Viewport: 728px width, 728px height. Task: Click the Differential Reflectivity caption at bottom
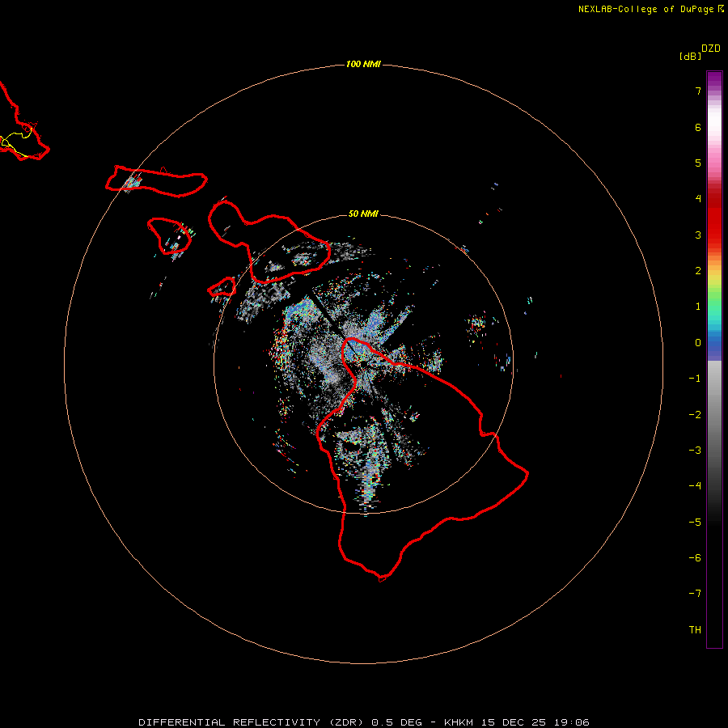363,722
